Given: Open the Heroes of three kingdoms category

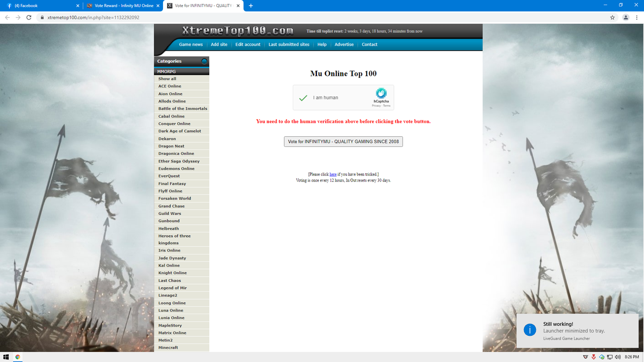Looking at the screenshot, I should [175, 239].
